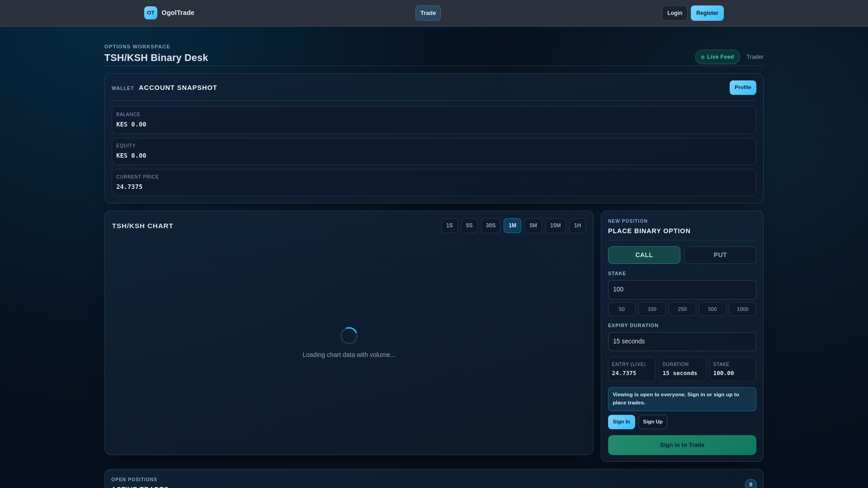
Task: Click the Current Price 24.7375 value
Action: (129, 187)
